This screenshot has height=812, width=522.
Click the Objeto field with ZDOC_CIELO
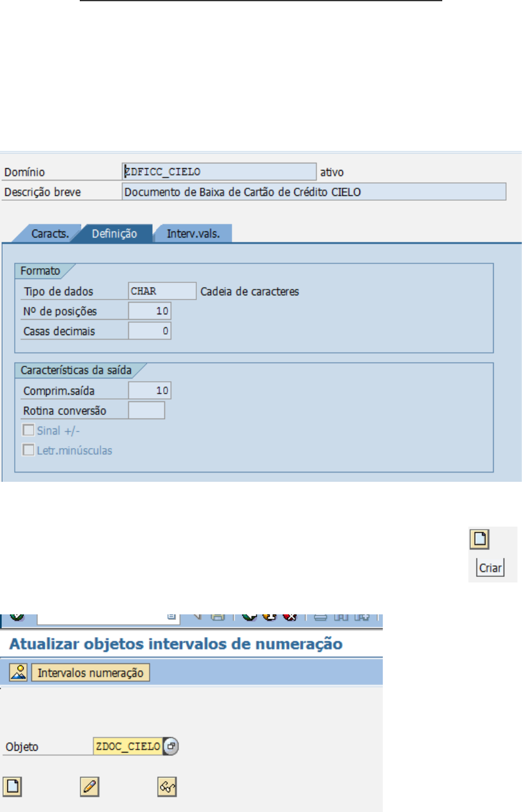click(x=128, y=746)
